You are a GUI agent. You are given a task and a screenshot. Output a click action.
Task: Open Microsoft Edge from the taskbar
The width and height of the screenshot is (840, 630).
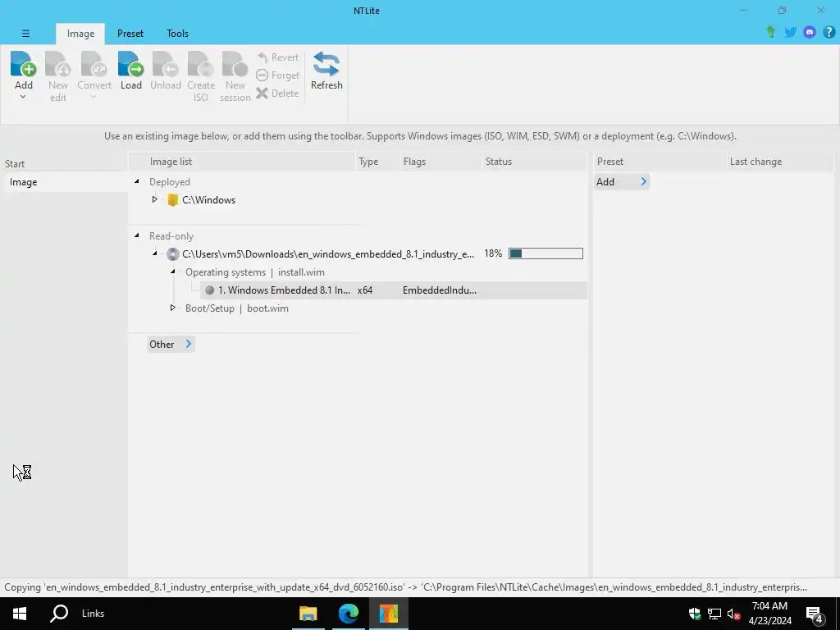[x=348, y=614]
